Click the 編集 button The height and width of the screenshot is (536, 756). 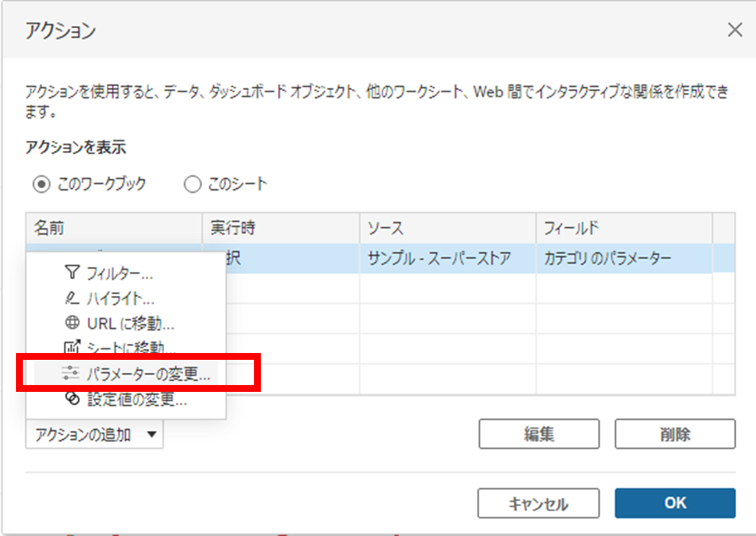539,435
